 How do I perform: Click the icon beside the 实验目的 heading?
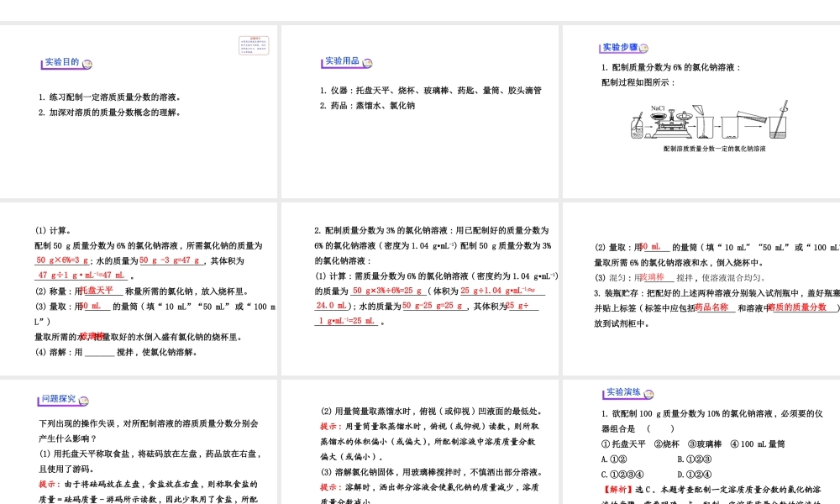click(x=87, y=65)
